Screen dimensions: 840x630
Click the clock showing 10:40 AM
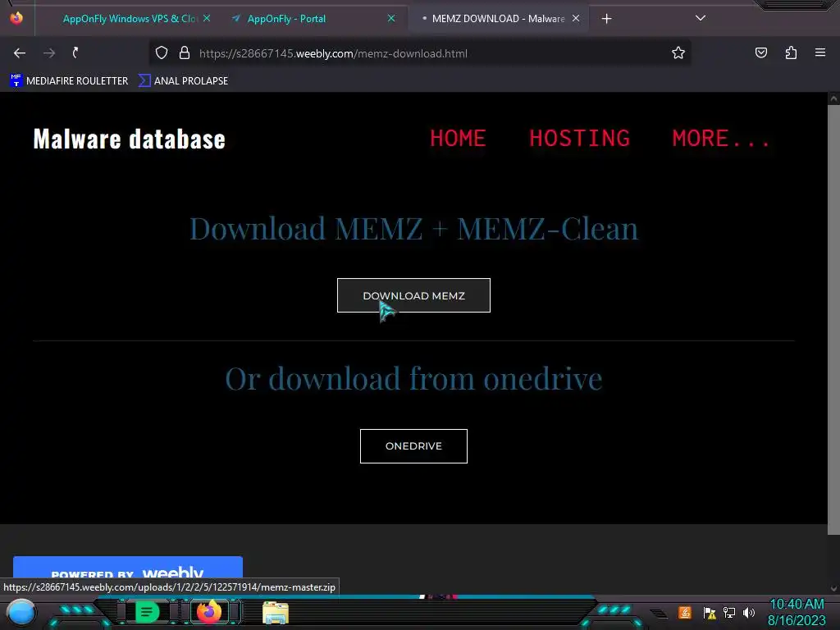tap(797, 605)
